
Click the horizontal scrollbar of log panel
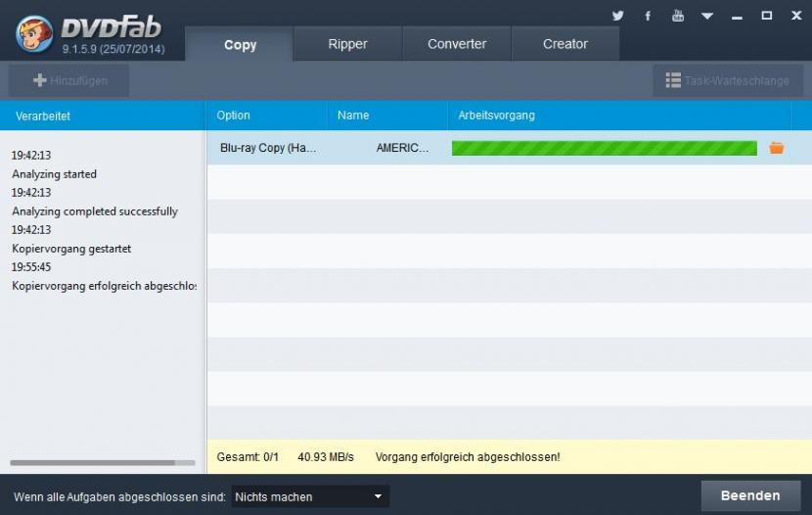103,463
